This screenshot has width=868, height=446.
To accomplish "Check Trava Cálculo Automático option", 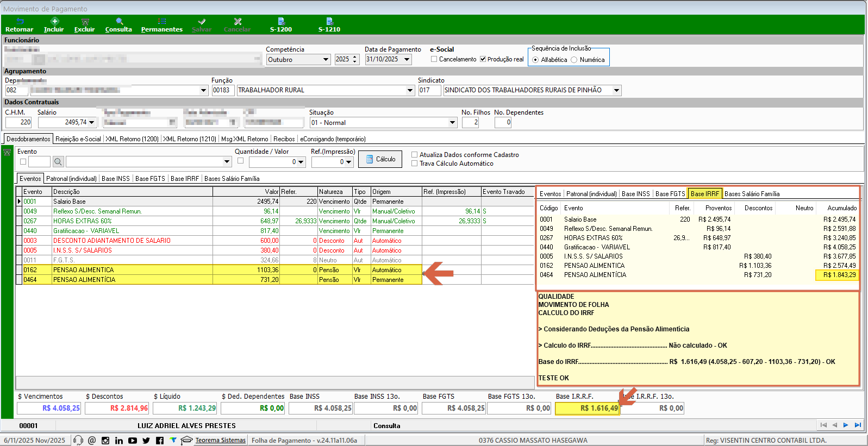I will 415,164.
